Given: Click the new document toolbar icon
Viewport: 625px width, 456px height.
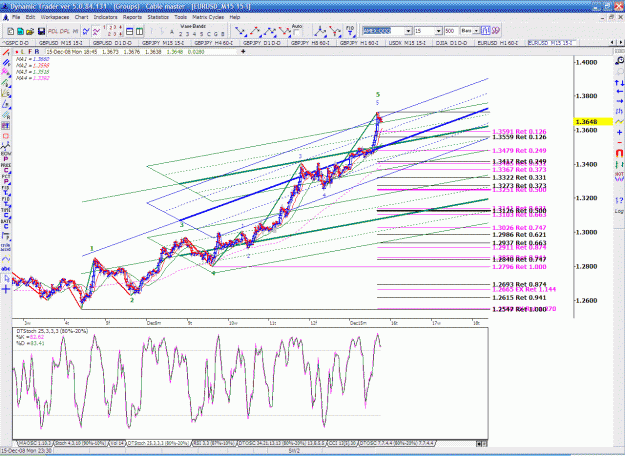Looking at the screenshot, I should (x=10, y=31).
